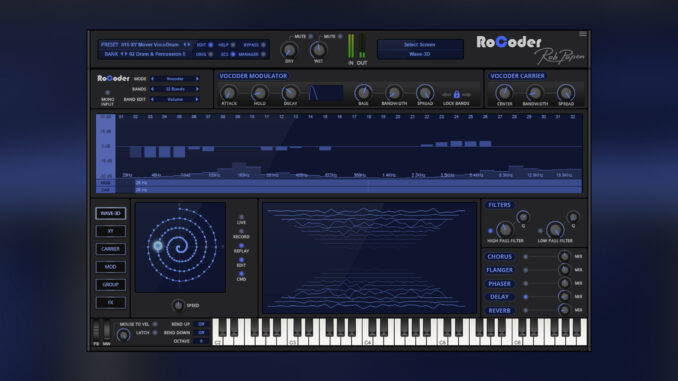The height and width of the screenshot is (381, 678).
Task: Click the modulator Base knob
Action: click(363, 93)
